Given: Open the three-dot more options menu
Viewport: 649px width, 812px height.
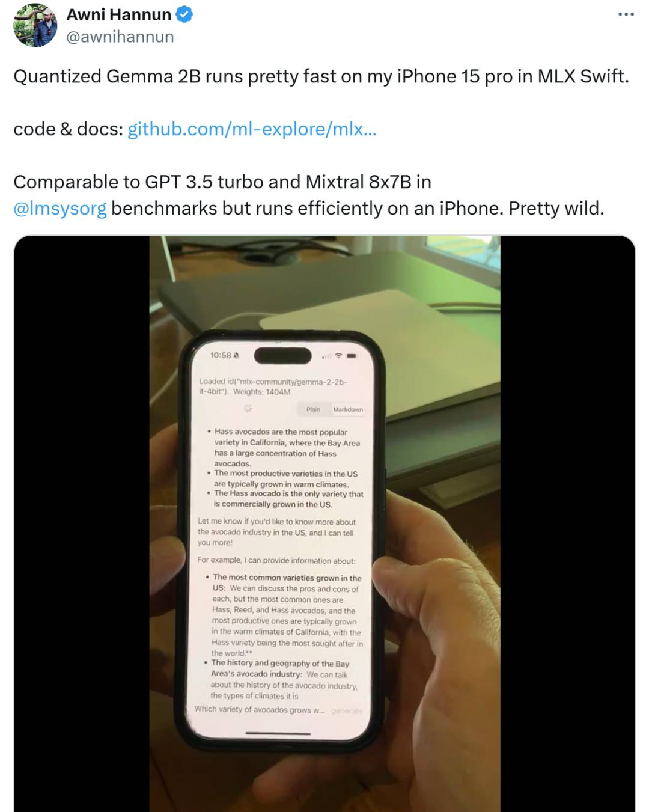Looking at the screenshot, I should coord(626,14).
